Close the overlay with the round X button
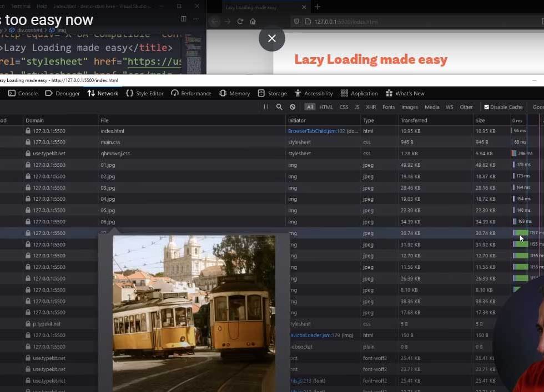The image size is (544, 392). click(271, 38)
